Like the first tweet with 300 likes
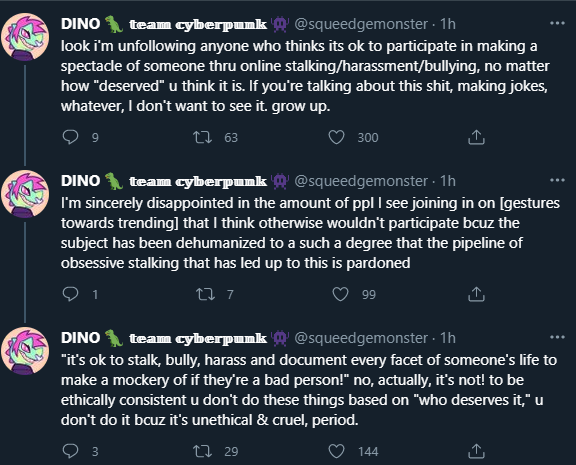Screen dimensions: 576x465 point(336,137)
